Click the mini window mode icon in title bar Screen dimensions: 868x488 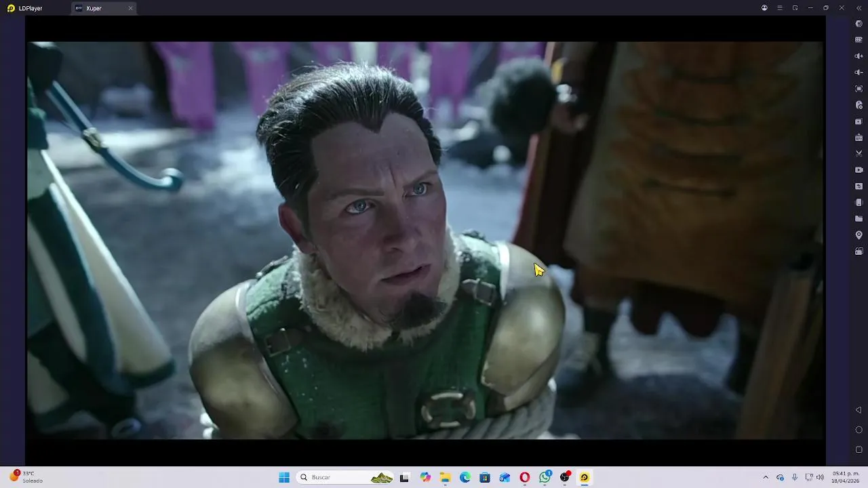[795, 8]
